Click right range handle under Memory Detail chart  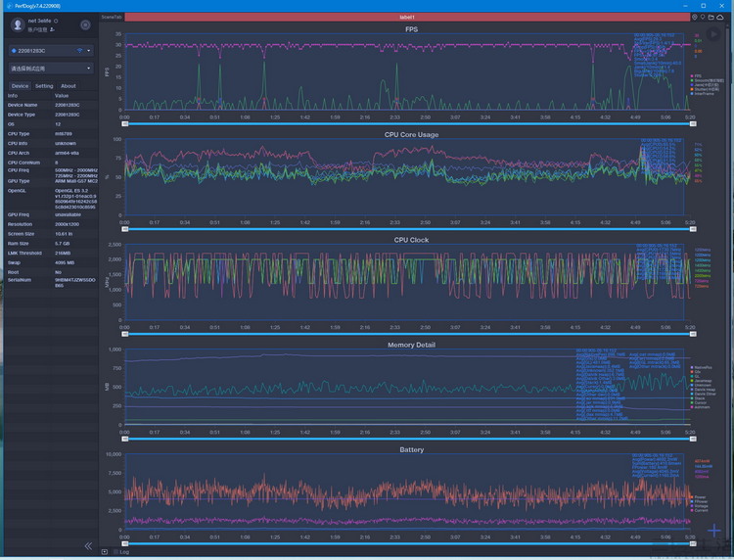[x=693, y=439]
